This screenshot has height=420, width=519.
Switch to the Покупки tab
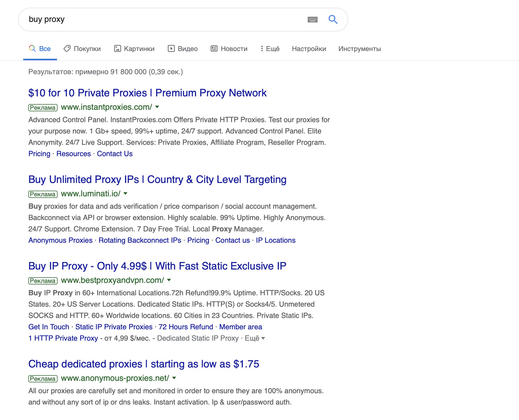click(82, 49)
